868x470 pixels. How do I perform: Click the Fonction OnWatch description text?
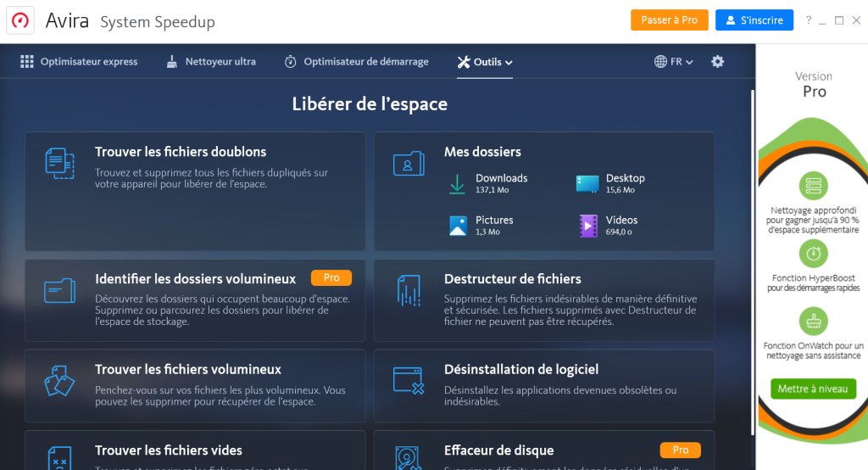tap(813, 350)
